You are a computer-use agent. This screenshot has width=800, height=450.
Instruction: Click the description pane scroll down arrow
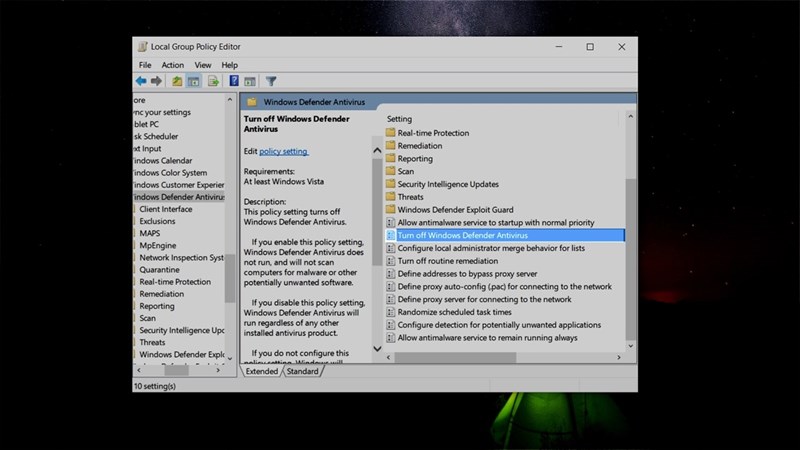(x=377, y=349)
